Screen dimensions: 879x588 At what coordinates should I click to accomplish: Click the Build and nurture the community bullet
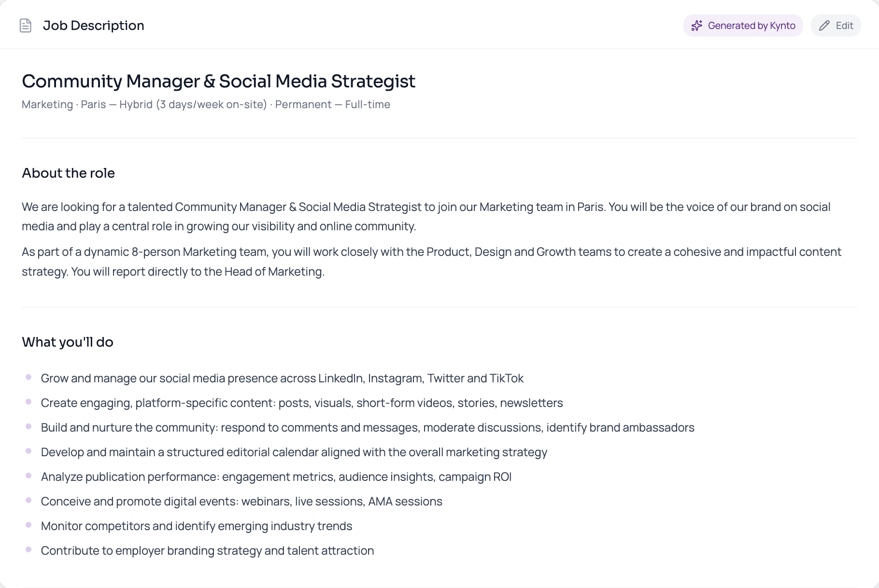pos(368,427)
